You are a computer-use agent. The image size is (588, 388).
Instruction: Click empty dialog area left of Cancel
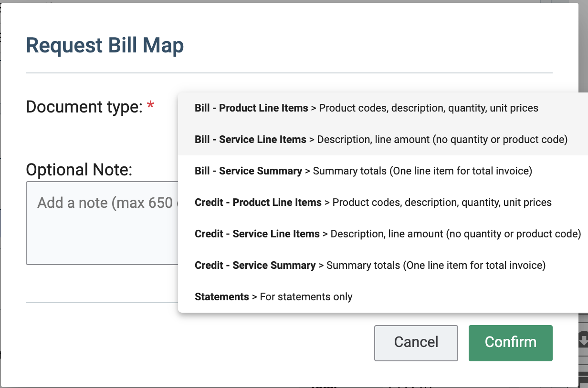pyautogui.click(x=191, y=342)
